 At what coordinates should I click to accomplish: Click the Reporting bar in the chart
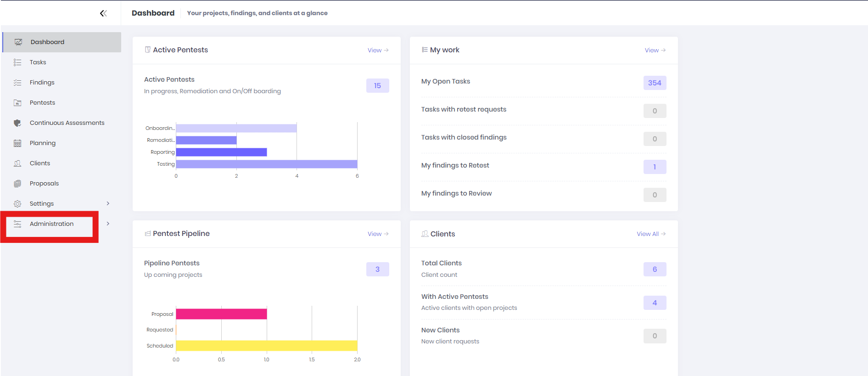(x=222, y=152)
